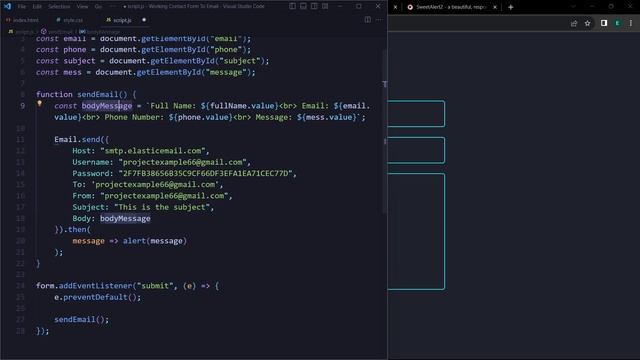Click the Split Editor Right icon
The width and height of the screenshot is (640, 360).
click(368, 20)
